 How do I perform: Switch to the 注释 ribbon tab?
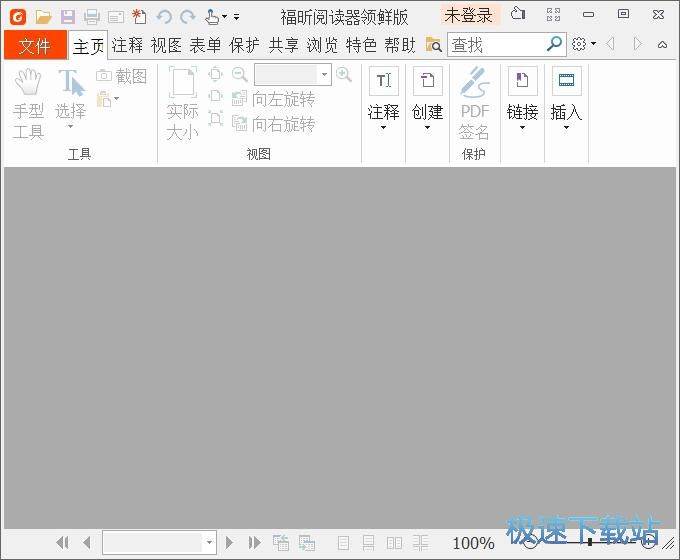pos(128,45)
